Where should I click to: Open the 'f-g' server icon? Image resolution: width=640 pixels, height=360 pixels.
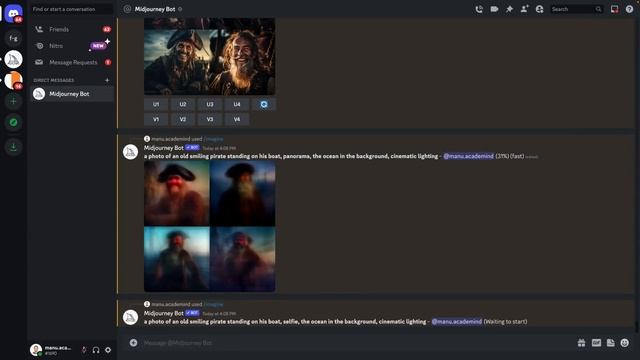coord(13,38)
